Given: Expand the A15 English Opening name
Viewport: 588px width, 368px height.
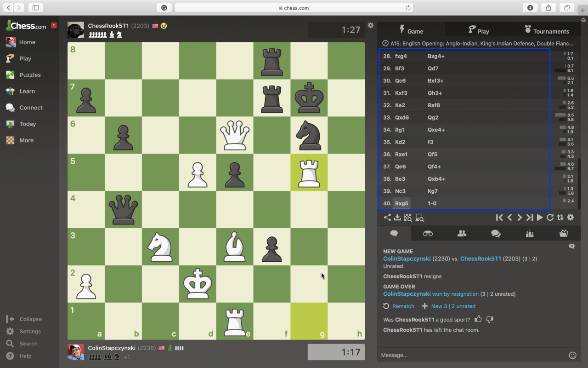Looking at the screenshot, I should pos(481,43).
